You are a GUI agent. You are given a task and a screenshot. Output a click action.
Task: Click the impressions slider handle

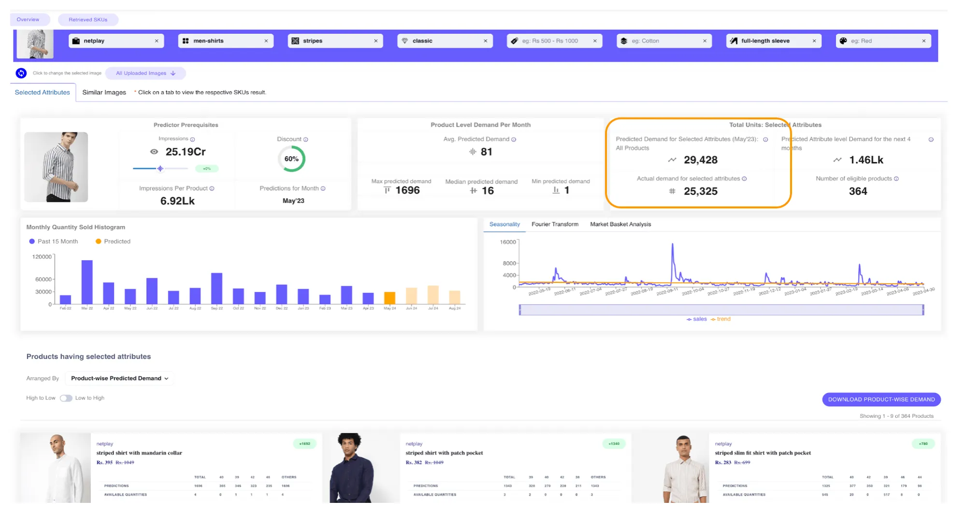160,168
